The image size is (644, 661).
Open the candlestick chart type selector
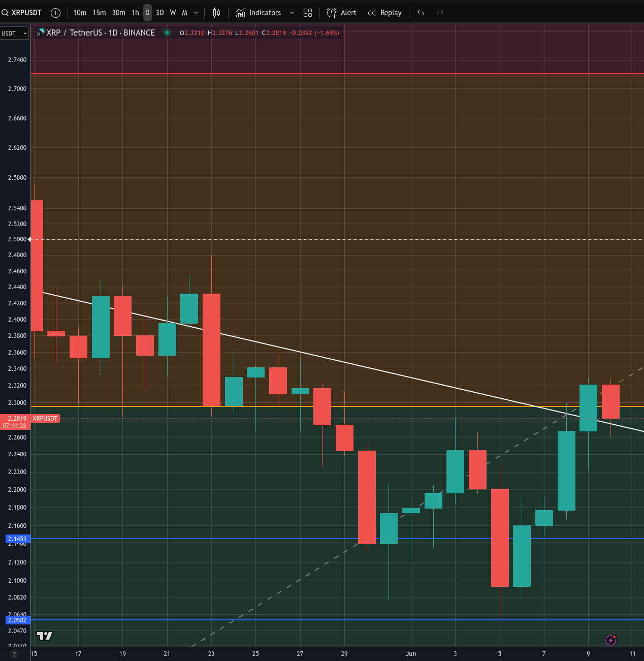[217, 13]
